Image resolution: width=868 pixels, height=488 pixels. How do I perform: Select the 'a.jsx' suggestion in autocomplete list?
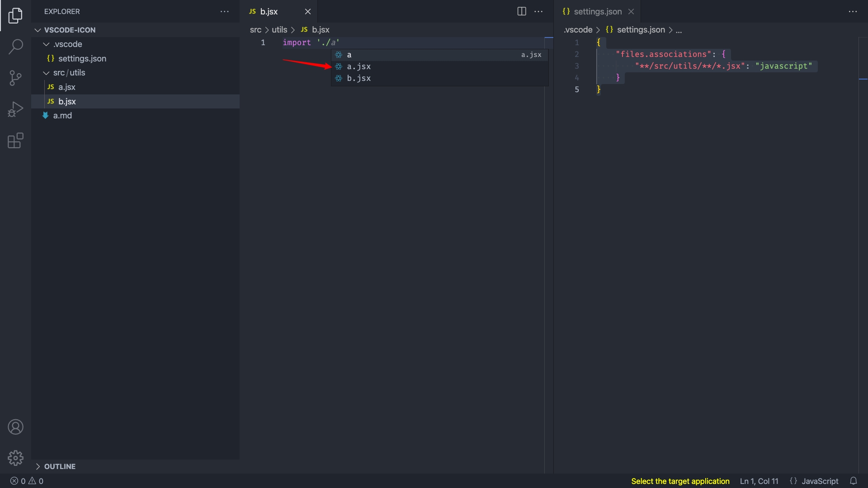[x=439, y=66]
